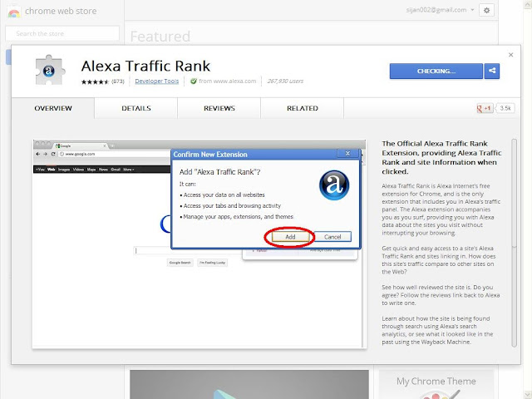Click the My Chrome Theme tile
Screen dimensions: 532x399
click(436, 385)
